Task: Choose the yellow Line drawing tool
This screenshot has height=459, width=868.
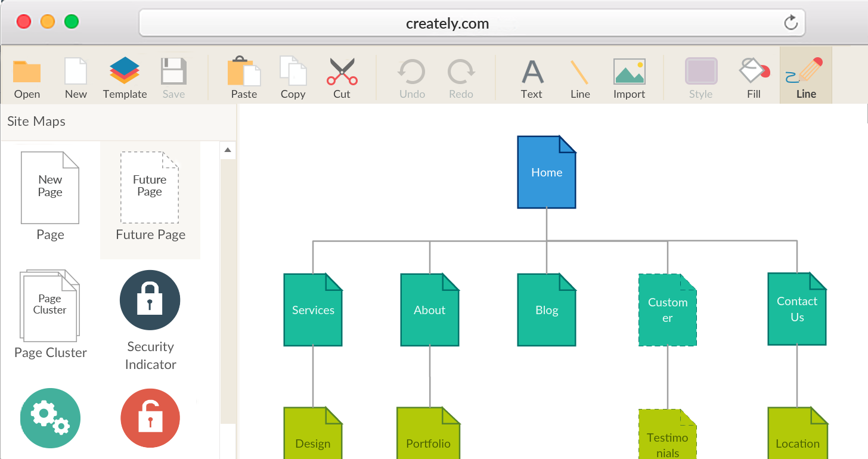Action: pos(580,72)
